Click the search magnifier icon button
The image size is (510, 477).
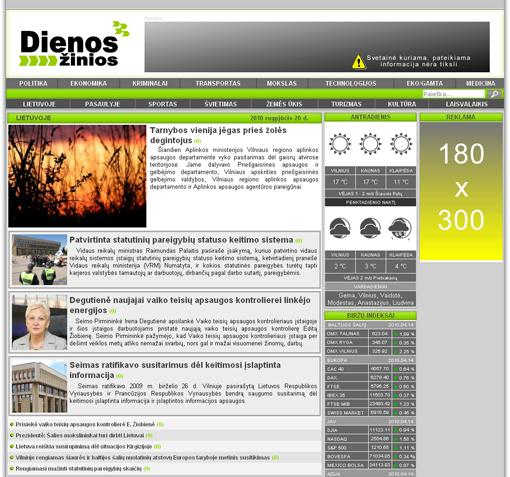495,94
